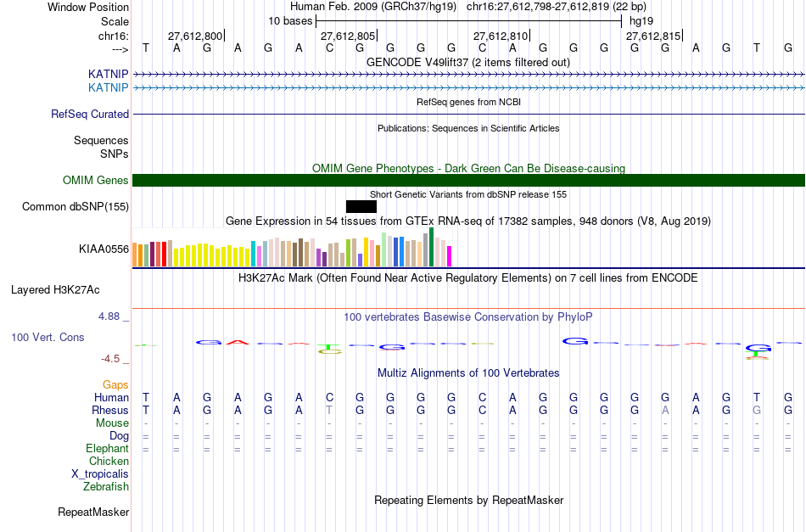The image size is (806, 532).
Task: Click the KIAA0556 expression label
Action: [104, 249]
